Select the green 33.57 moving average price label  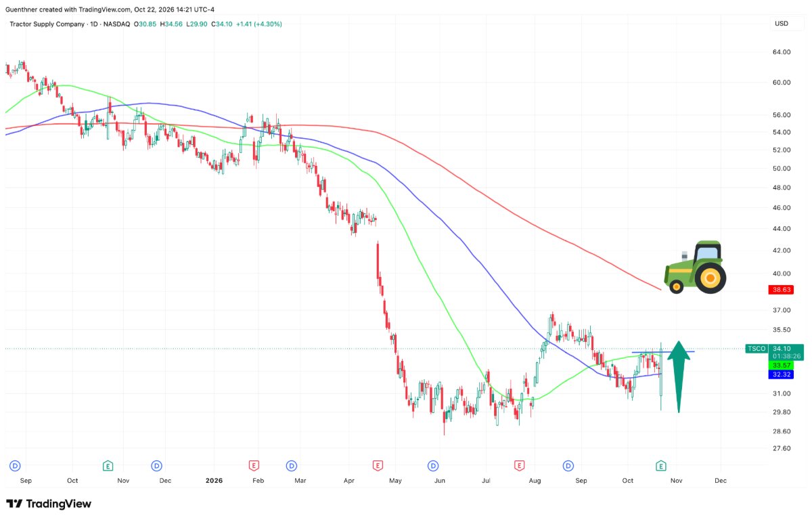click(x=781, y=365)
